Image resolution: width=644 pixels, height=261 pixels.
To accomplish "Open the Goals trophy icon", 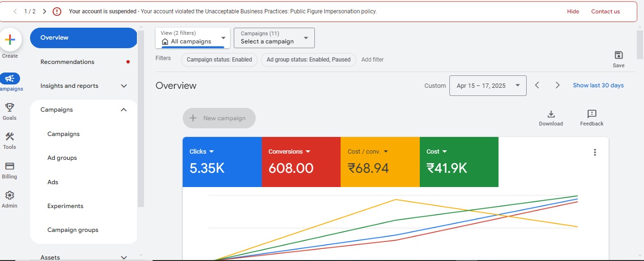I will [10, 108].
